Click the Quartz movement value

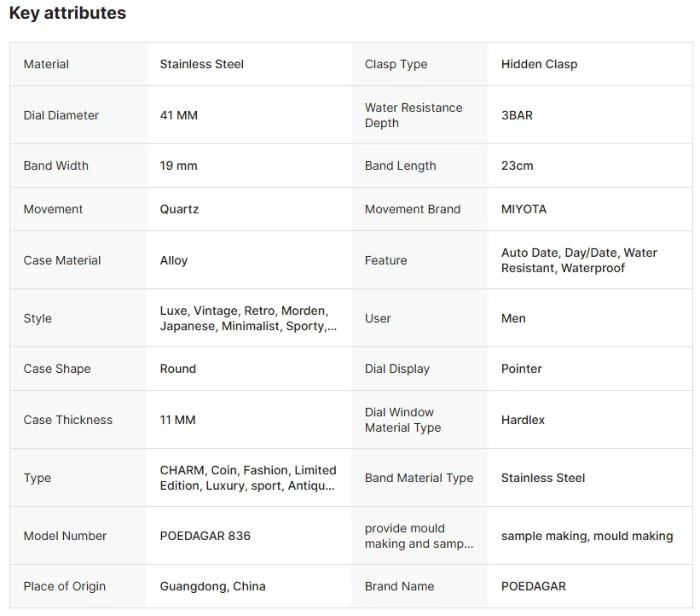click(x=179, y=209)
